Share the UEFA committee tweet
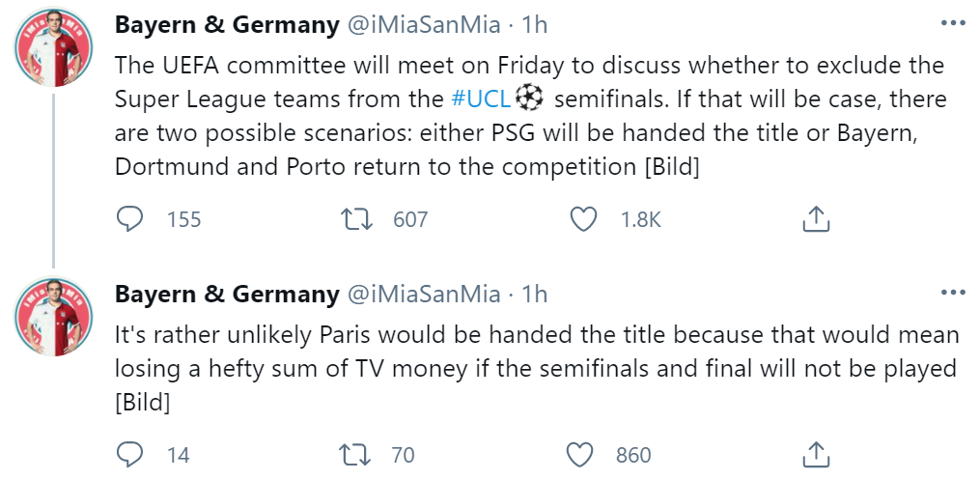The image size is (980, 480). coord(816,219)
